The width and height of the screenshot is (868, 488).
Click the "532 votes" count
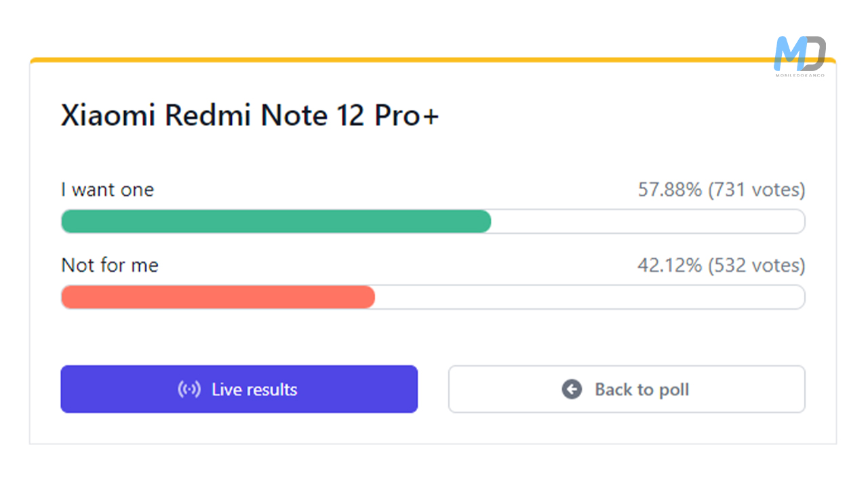[757, 265]
